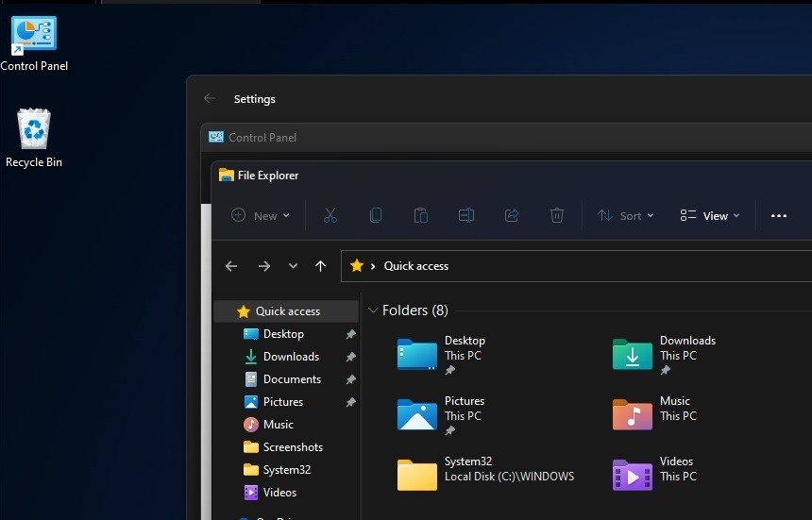Click the Paste clipboard icon

[x=421, y=215]
